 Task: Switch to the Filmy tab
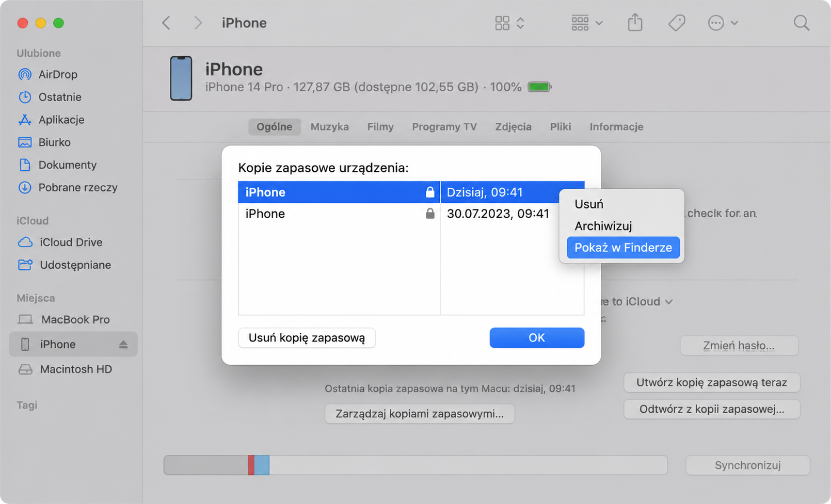[x=380, y=127]
